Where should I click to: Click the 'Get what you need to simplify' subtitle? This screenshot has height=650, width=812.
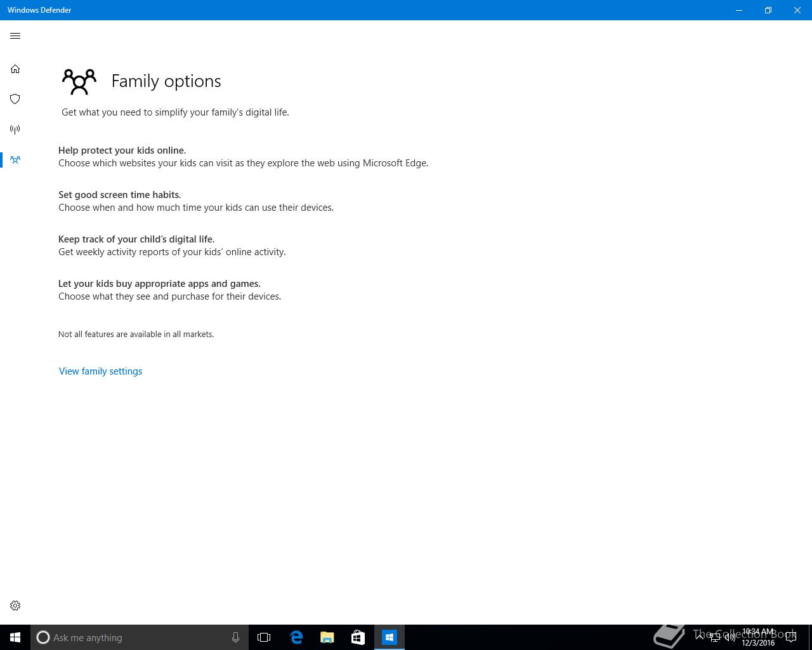[x=175, y=112]
